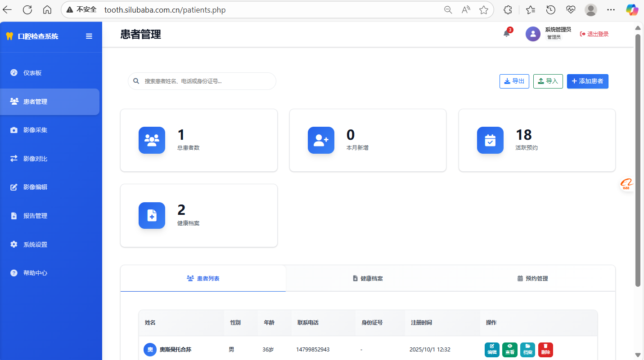Image resolution: width=644 pixels, height=360 pixels.
Task: Open the notification bell with badge 3
Action: [x=506, y=34]
